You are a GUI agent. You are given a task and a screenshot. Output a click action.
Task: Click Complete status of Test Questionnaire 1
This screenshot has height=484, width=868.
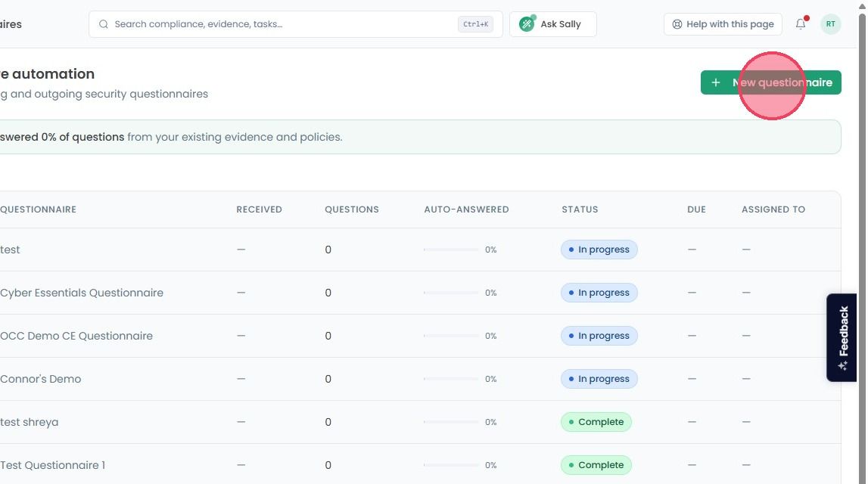(596, 465)
